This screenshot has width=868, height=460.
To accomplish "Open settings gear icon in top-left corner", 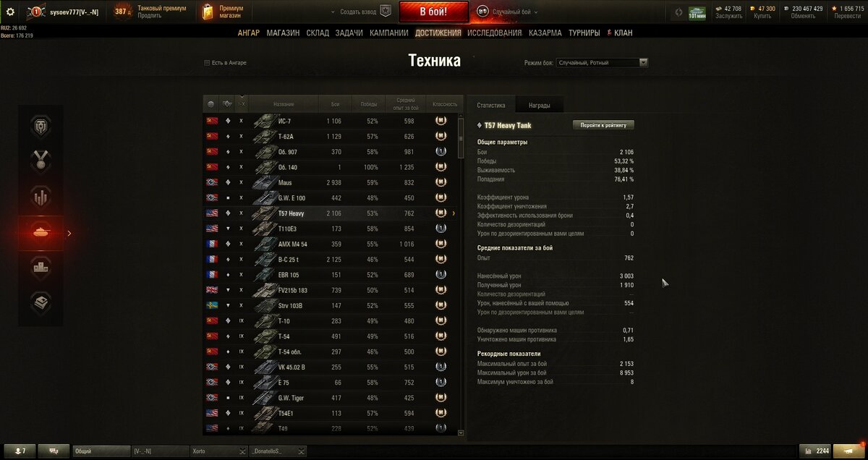I will [x=10, y=12].
